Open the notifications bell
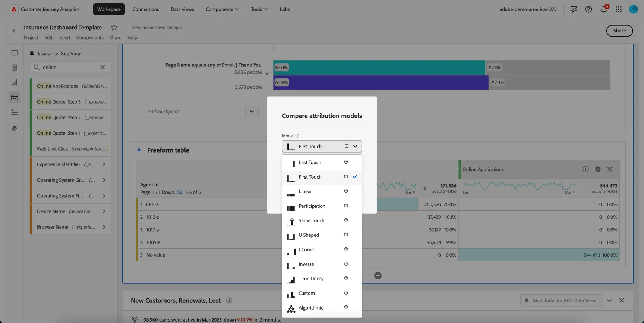This screenshot has width=644, height=323. pyautogui.click(x=603, y=9)
